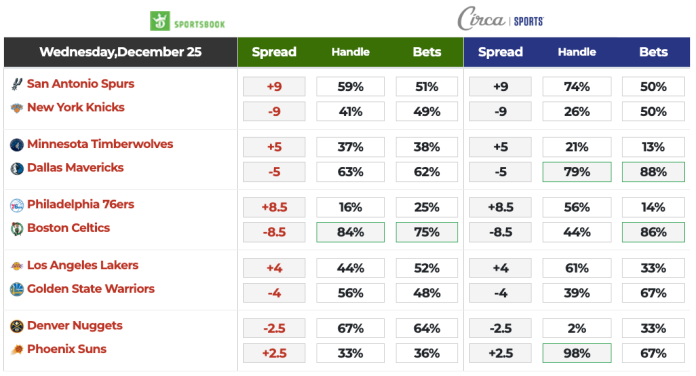Click the New York Knicks logo icon

pyautogui.click(x=16, y=108)
